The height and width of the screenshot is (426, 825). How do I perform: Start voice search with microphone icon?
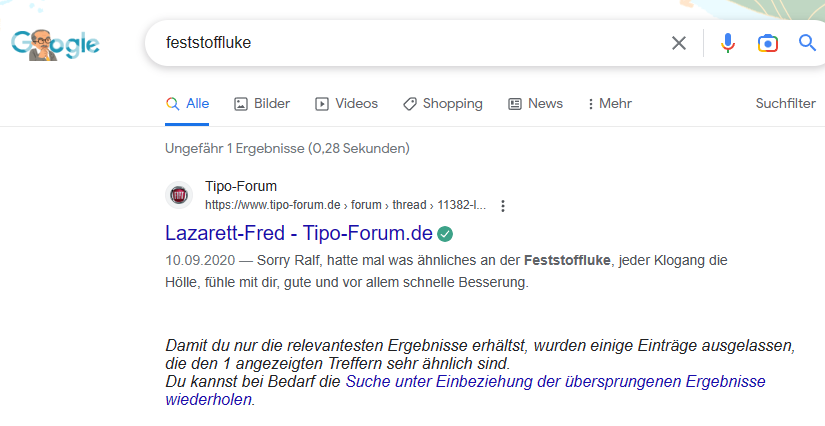[728, 43]
